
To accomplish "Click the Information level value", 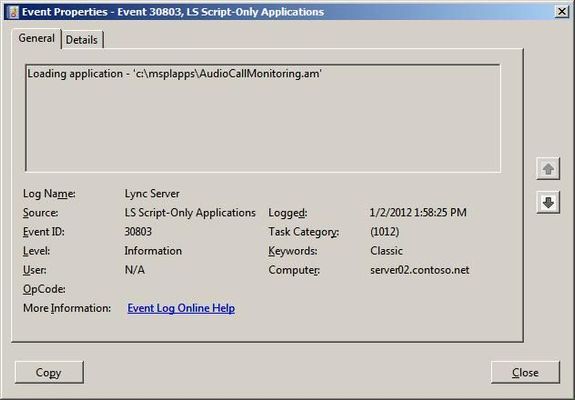I will (153, 251).
